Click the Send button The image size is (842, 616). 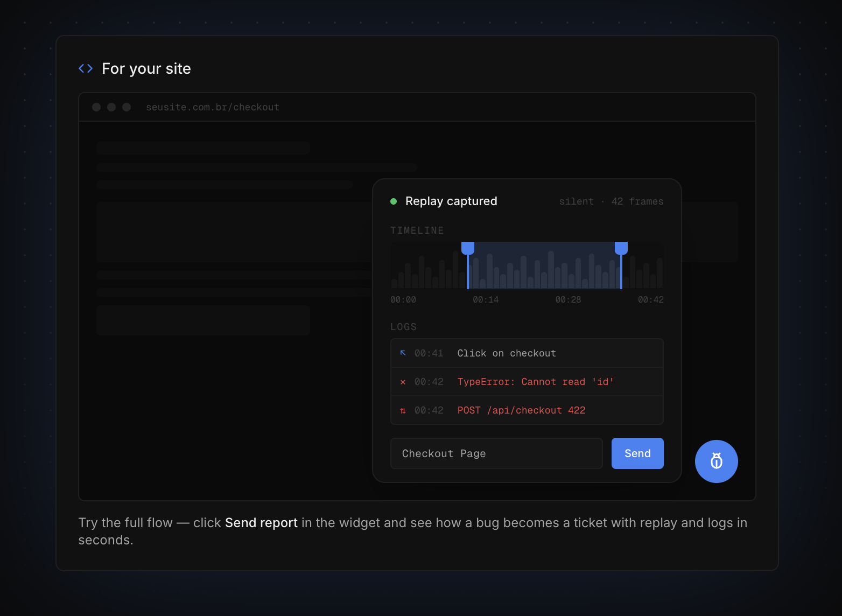pyautogui.click(x=637, y=453)
